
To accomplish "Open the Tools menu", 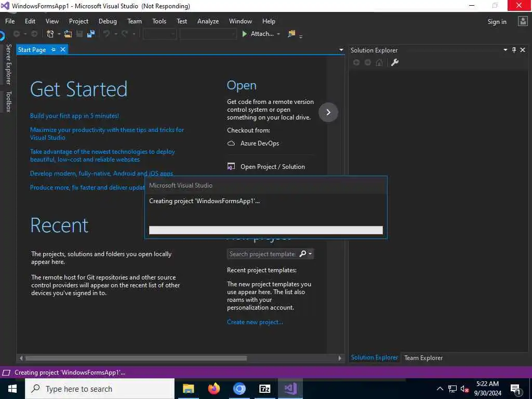I will 159,21.
